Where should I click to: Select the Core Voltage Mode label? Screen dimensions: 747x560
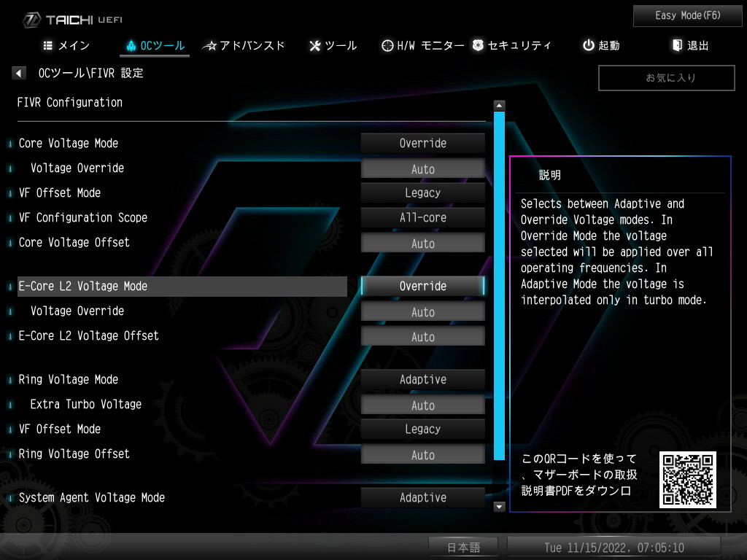[69, 144]
